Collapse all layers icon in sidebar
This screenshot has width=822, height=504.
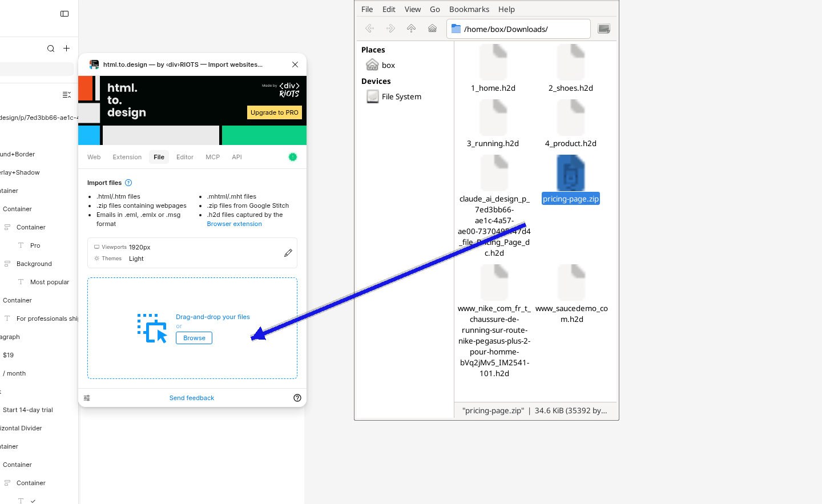[66, 95]
